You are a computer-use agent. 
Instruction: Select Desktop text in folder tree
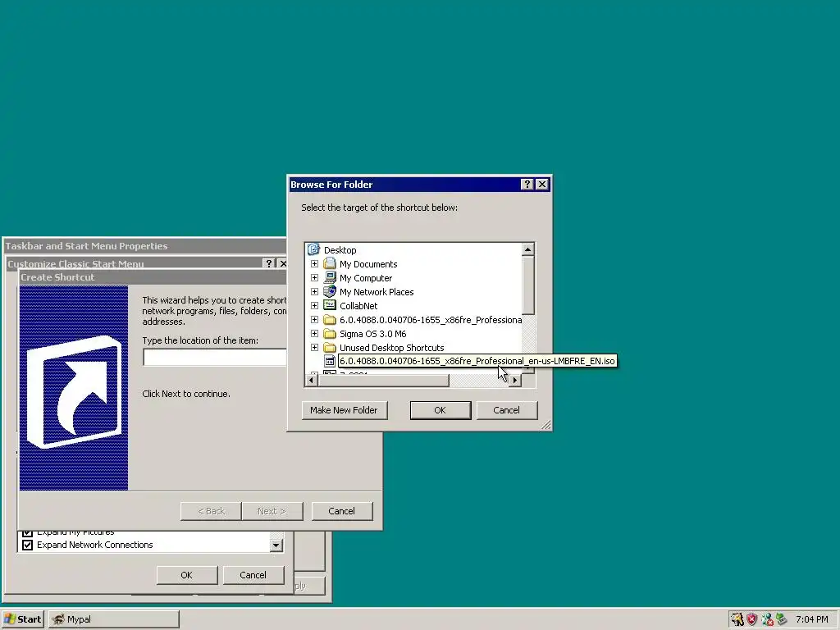[340, 250]
